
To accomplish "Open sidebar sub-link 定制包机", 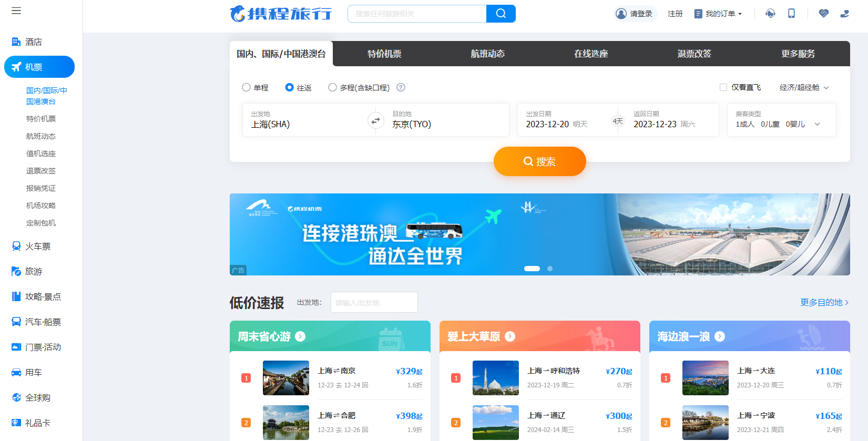I will tap(41, 223).
